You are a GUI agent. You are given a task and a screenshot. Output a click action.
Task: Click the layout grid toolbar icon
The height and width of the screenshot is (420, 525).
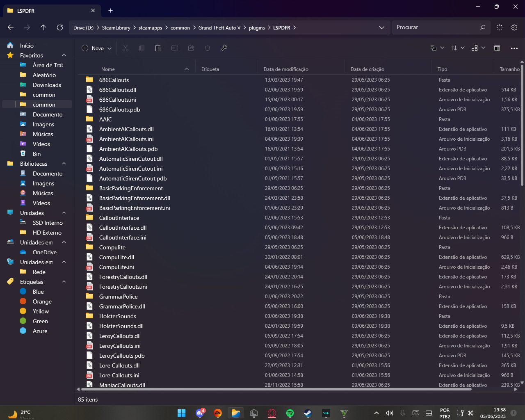[x=475, y=48]
